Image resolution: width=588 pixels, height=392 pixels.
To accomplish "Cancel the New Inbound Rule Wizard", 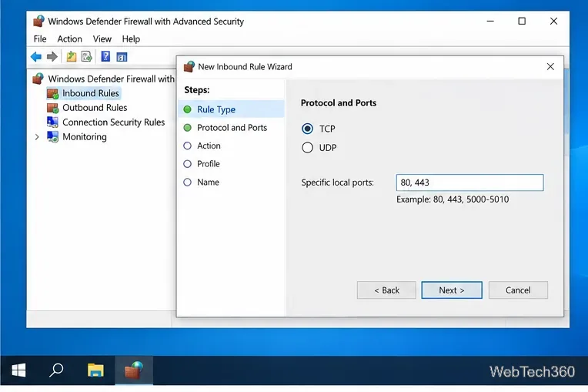I will coord(518,290).
